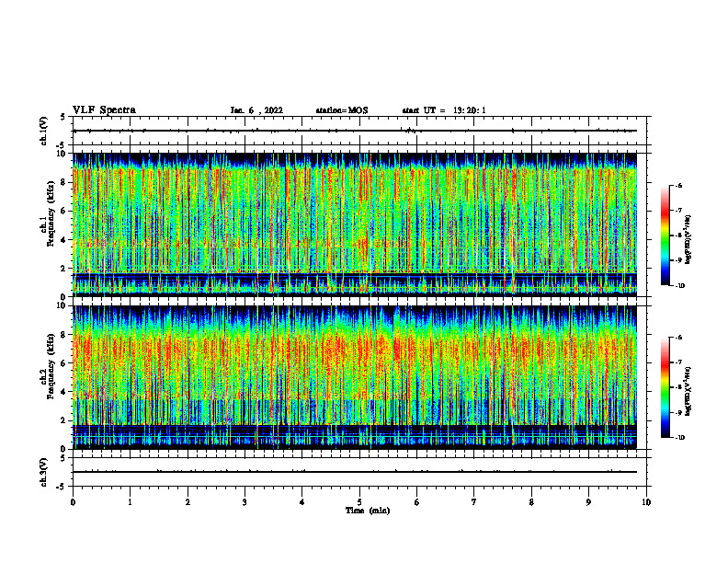
Task: Click x-axis time tick label "5"
Action: [359, 502]
